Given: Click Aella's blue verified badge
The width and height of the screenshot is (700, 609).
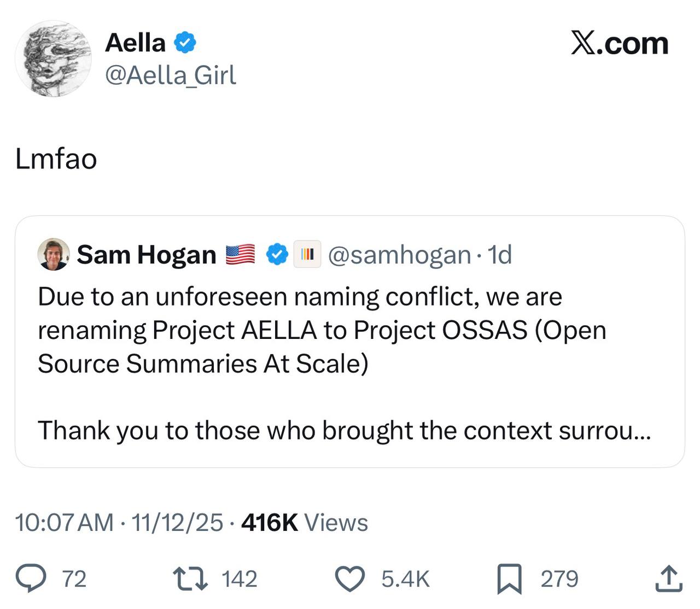Looking at the screenshot, I should (x=185, y=43).
